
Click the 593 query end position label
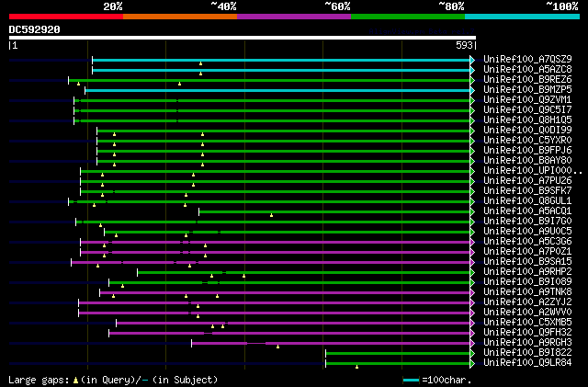pyautogui.click(x=464, y=45)
